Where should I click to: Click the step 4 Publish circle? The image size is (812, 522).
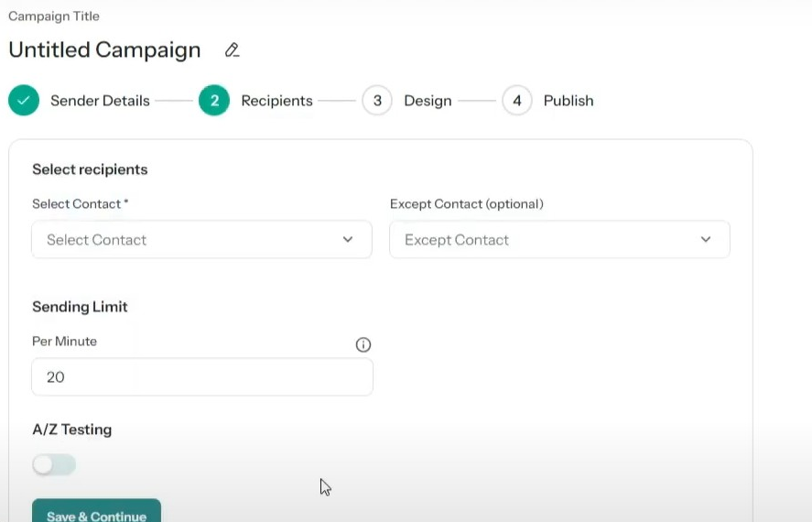(x=517, y=101)
